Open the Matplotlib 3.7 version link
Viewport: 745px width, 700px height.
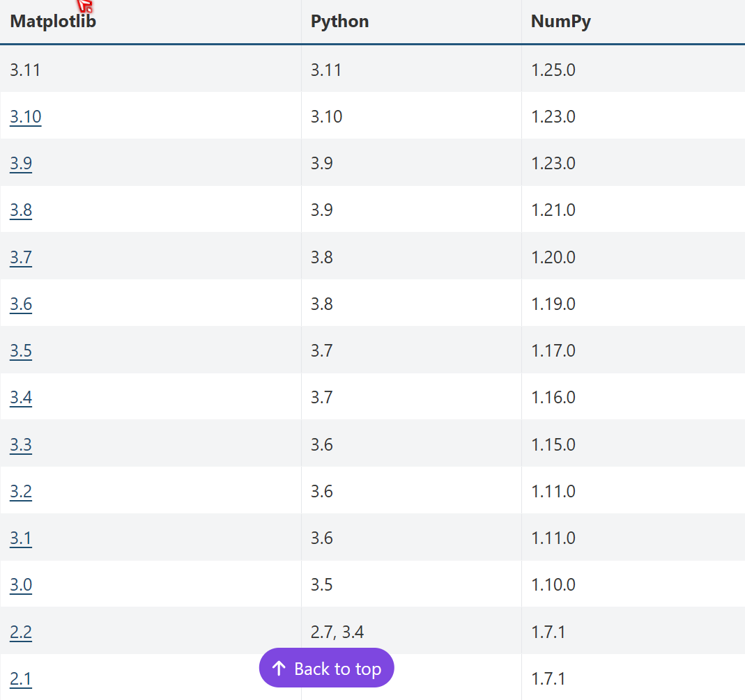point(21,256)
